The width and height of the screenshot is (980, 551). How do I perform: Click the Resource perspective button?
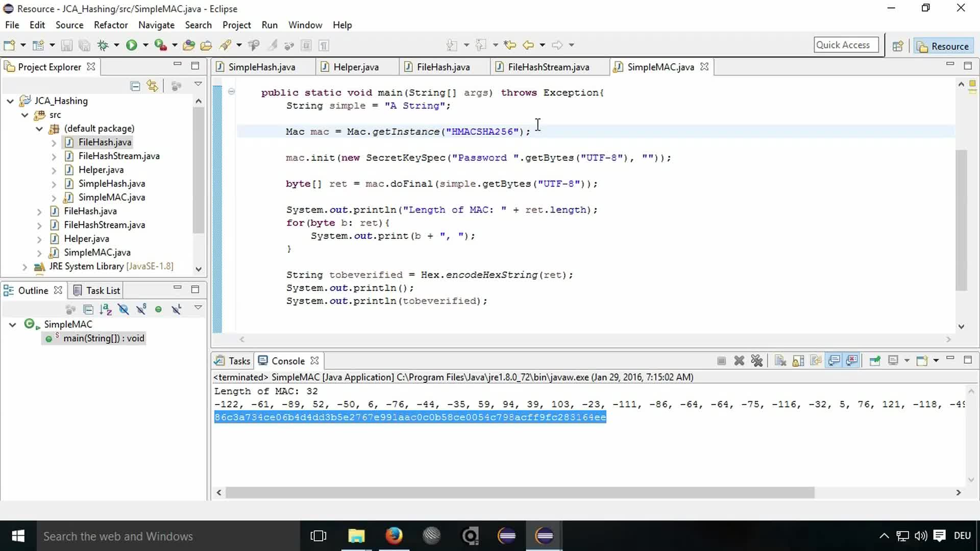tap(943, 46)
